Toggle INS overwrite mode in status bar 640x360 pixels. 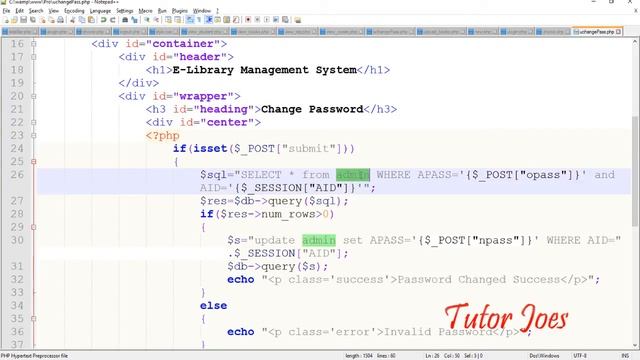(x=625, y=356)
